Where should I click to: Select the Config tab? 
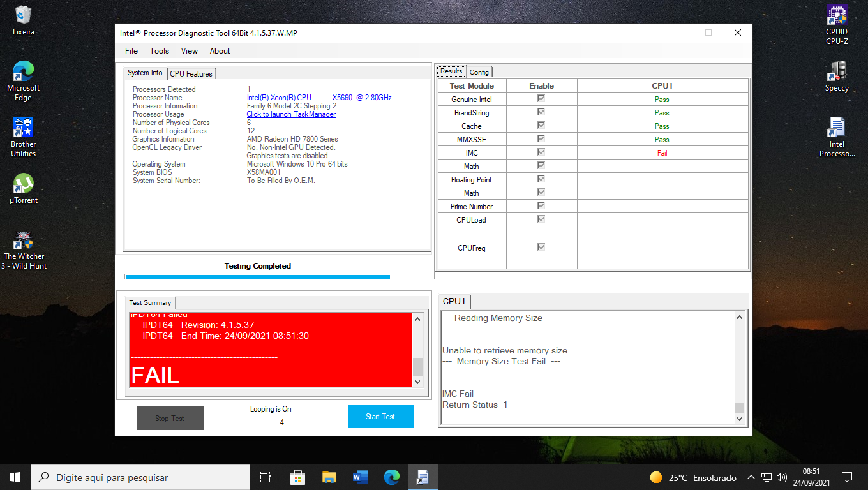click(x=479, y=72)
